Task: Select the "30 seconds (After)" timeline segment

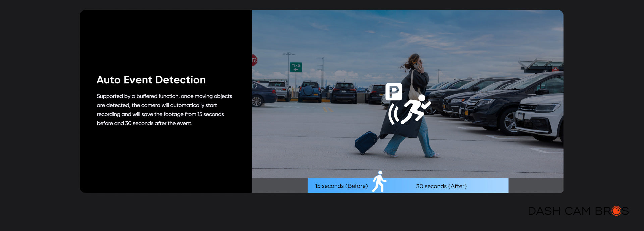Action: pos(441,186)
